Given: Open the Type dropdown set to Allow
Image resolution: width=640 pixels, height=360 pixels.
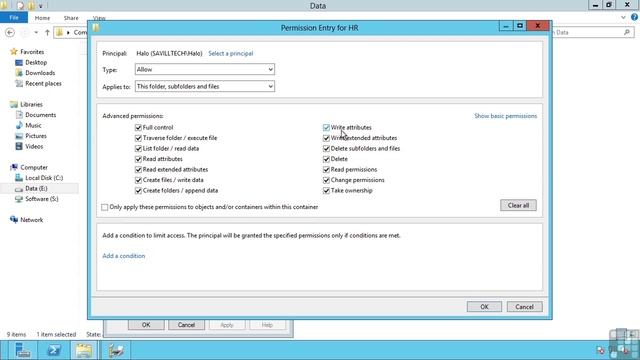Looking at the screenshot, I should click(x=204, y=69).
